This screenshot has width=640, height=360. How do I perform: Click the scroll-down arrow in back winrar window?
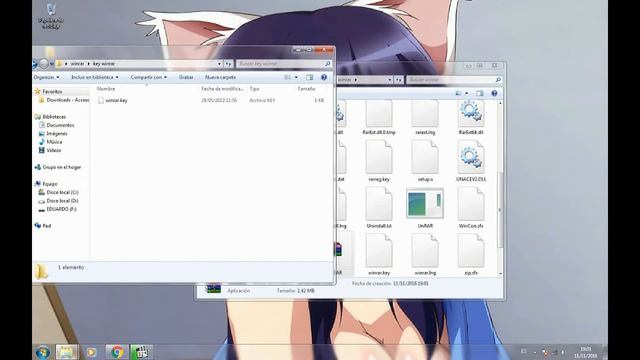[x=500, y=273]
